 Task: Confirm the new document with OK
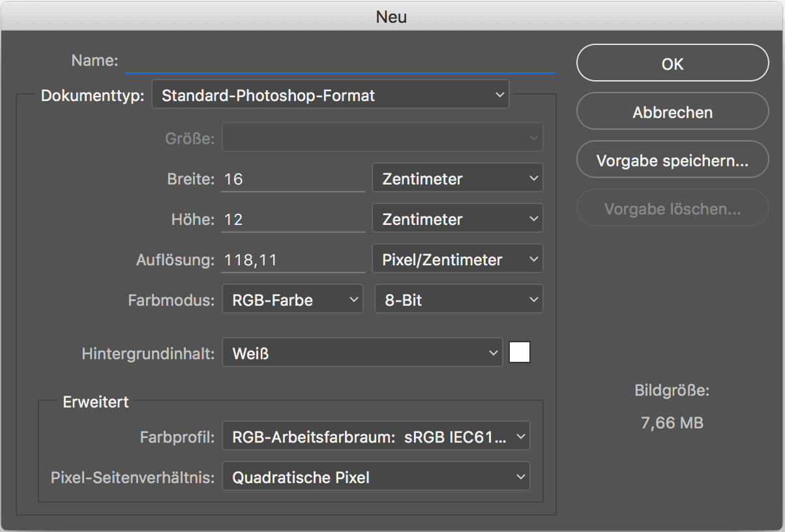pos(672,63)
